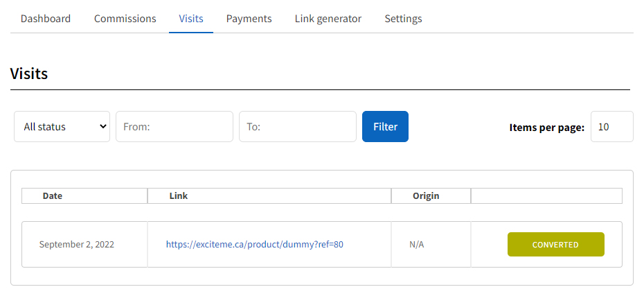Select the Visits tab
Screen dimensions: 644x296
pos(191,19)
